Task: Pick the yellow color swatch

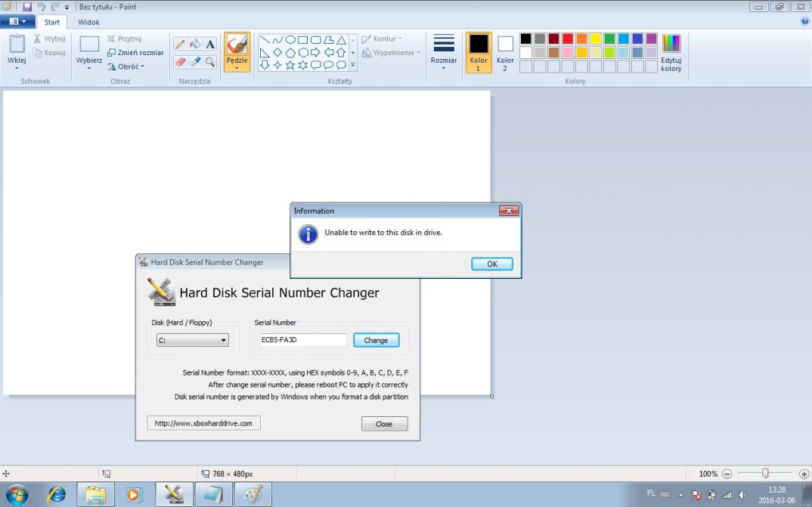Action: (596, 39)
